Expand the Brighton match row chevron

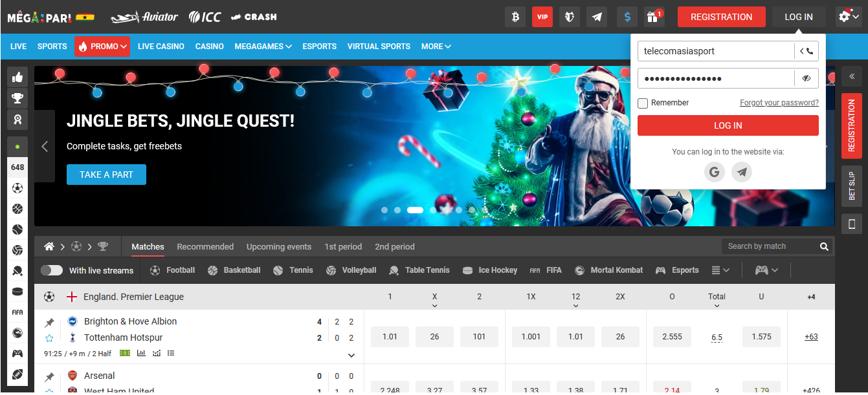pos(351,355)
